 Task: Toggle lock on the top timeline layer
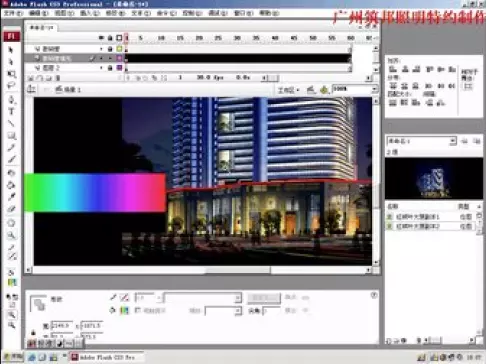[x=110, y=49]
